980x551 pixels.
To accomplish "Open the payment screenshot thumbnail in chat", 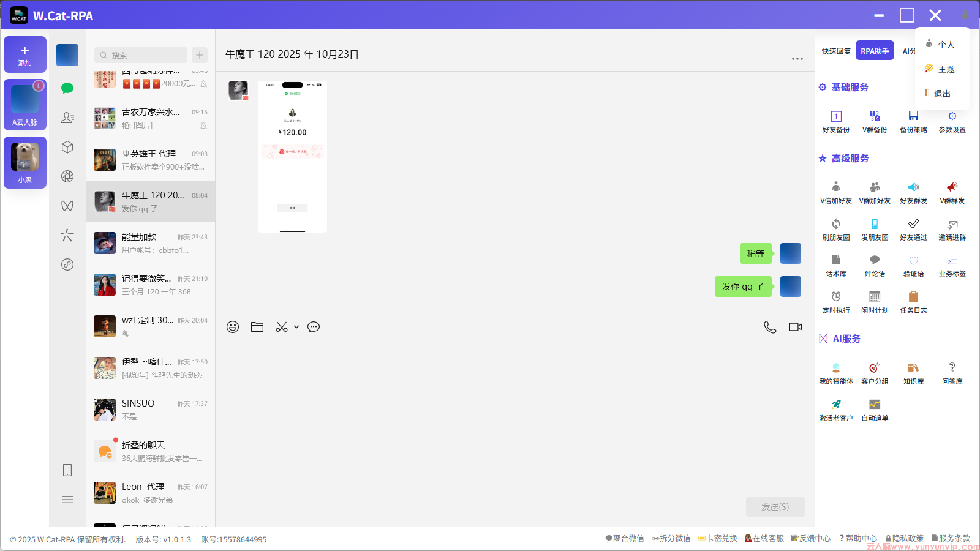I will click(x=292, y=157).
